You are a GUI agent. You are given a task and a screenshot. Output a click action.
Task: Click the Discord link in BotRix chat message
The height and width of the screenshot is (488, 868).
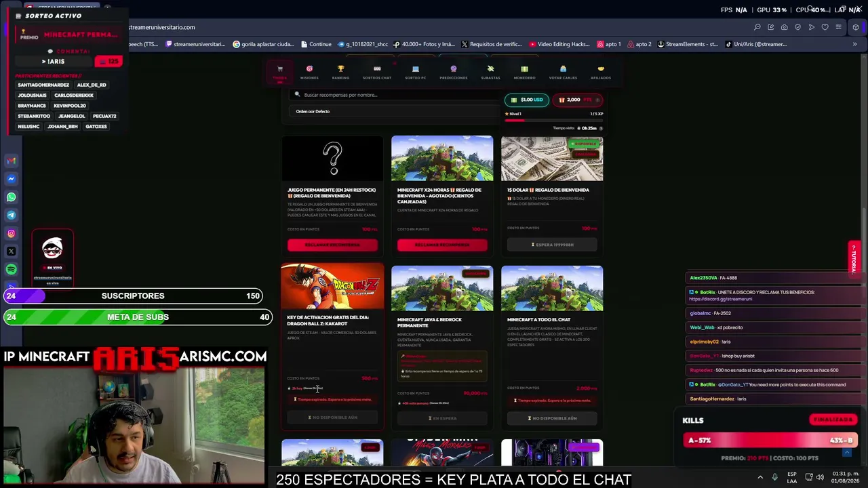pos(721,299)
